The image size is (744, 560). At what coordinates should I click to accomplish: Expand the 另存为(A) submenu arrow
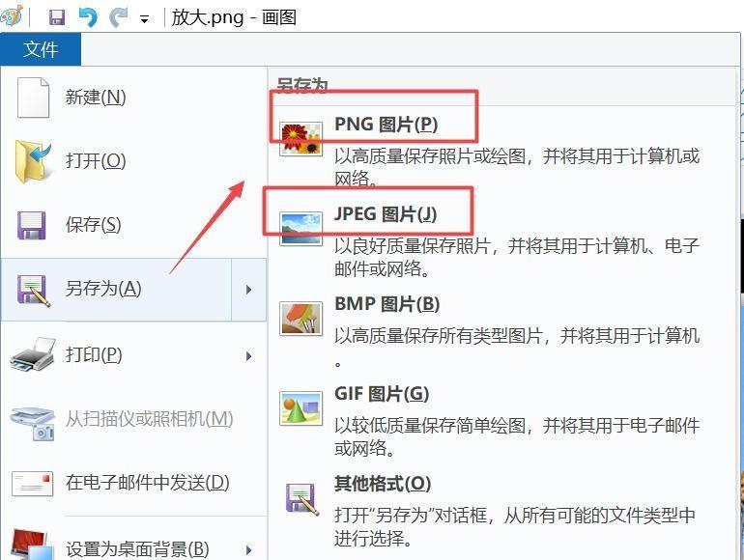pos(248,290)
